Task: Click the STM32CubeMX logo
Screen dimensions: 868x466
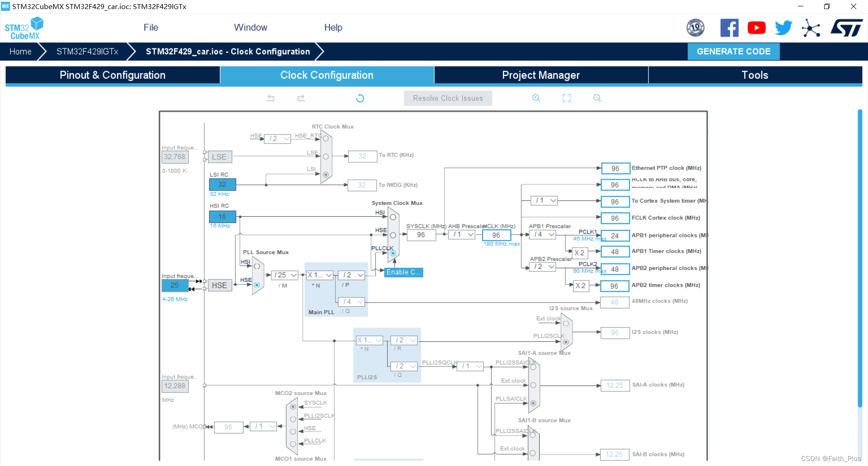Action: pos(24,28)
